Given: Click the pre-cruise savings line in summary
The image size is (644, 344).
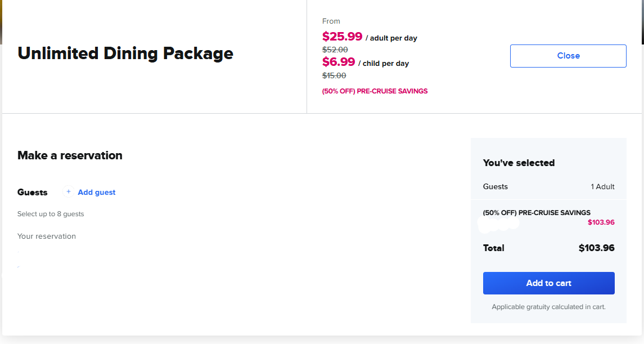Looking at the screenshot, I should pyautogui.click(x=537, y=213).
